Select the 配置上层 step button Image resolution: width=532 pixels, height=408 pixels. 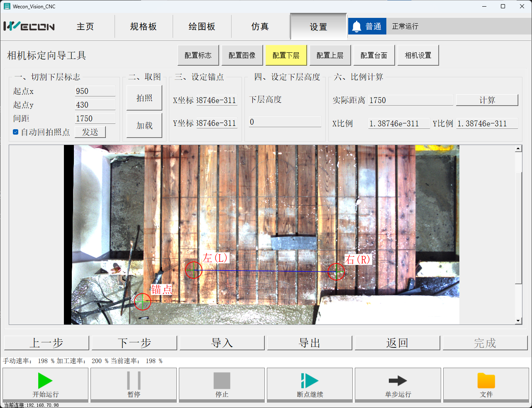tap(330, 55)
